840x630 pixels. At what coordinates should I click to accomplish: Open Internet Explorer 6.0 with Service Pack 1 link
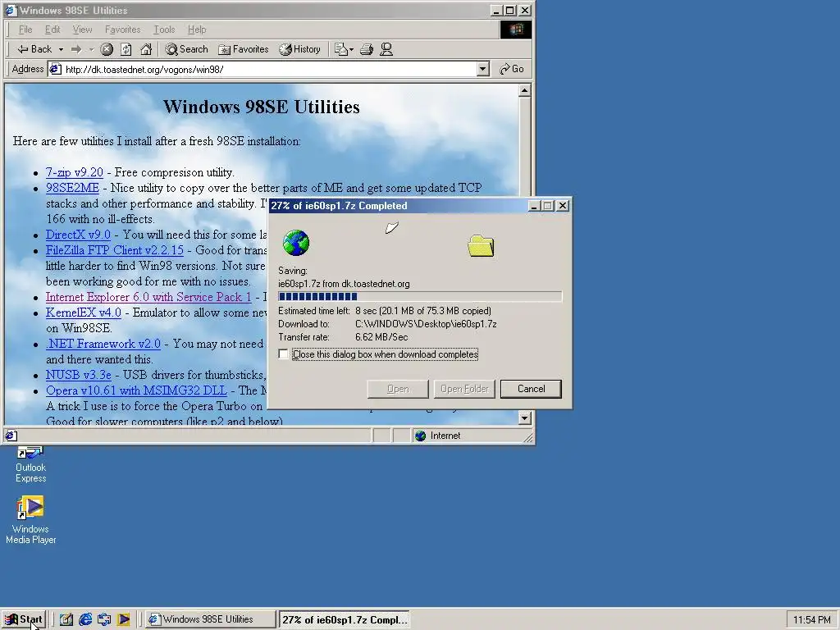tap(148, 297)
